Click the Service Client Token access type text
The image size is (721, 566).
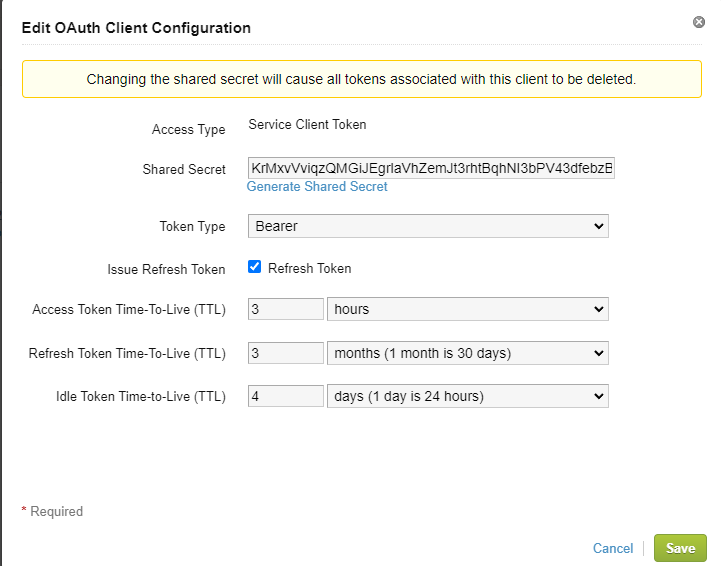coord(307,125)
